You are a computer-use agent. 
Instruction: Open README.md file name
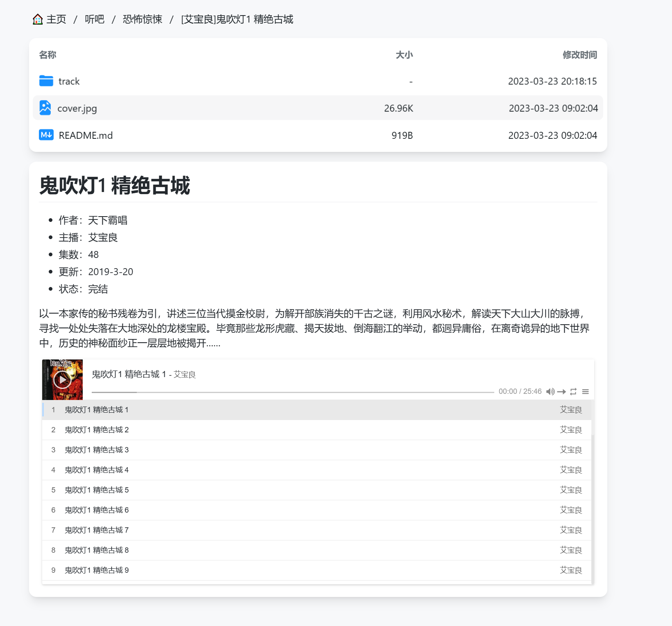point(86,136)
